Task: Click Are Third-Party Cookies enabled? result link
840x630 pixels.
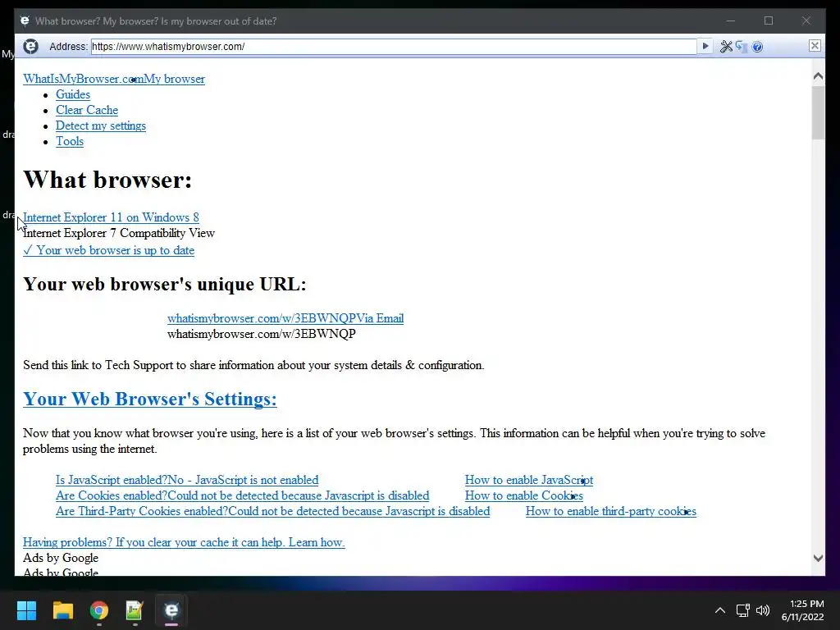Action: [272, 511]
